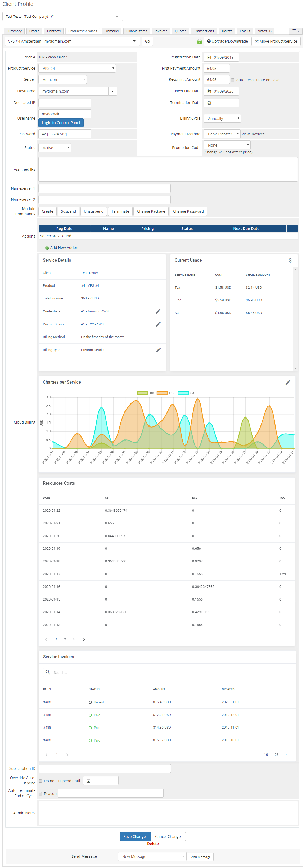Run the Suspend module command
Image resolution: width=306 pixels, height=868 pixels.
pos(68,212)
